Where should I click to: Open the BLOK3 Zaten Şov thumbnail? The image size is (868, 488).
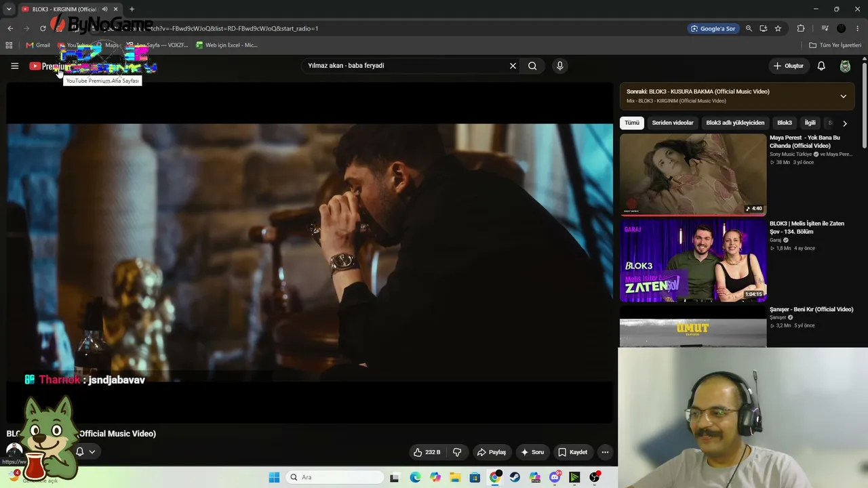[693, 260]
